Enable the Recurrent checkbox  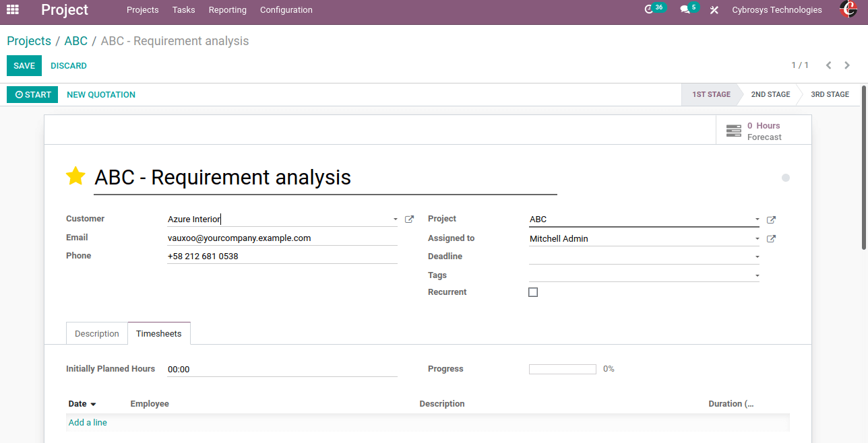[x=533, y=292]
